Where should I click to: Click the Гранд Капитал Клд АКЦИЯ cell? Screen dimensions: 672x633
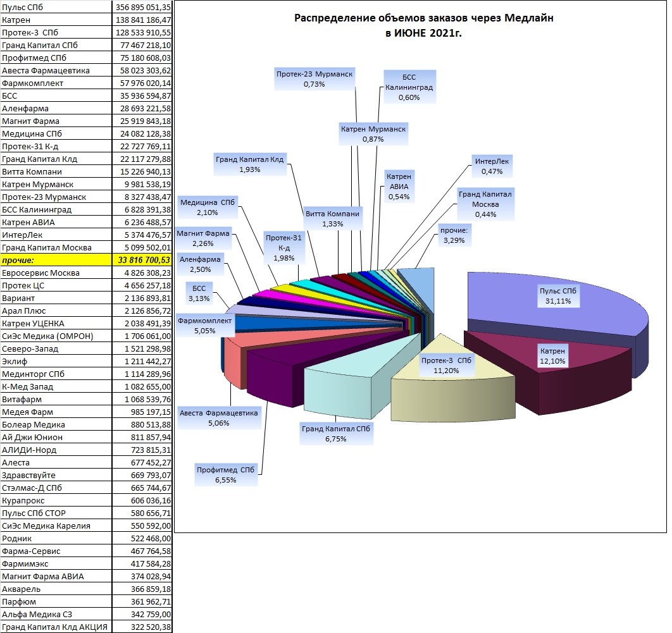(x=56, y=627)
